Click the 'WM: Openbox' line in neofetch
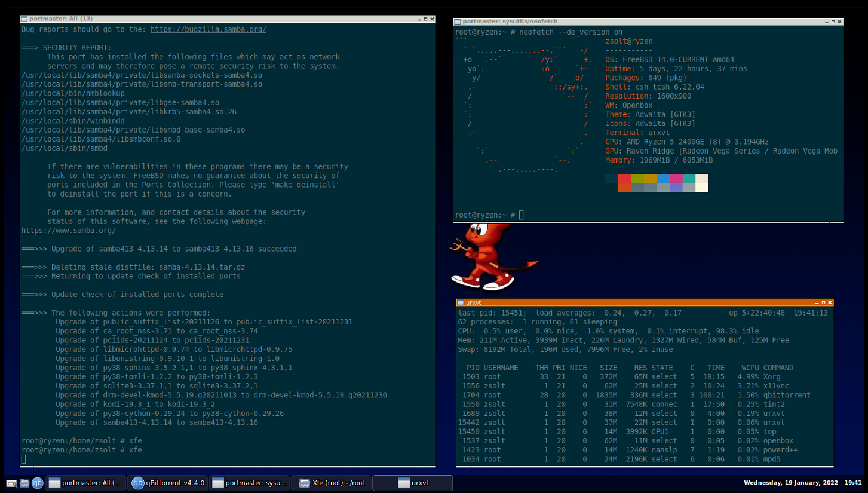The height and width of the screenshot is (493, 868). [629, 105]
